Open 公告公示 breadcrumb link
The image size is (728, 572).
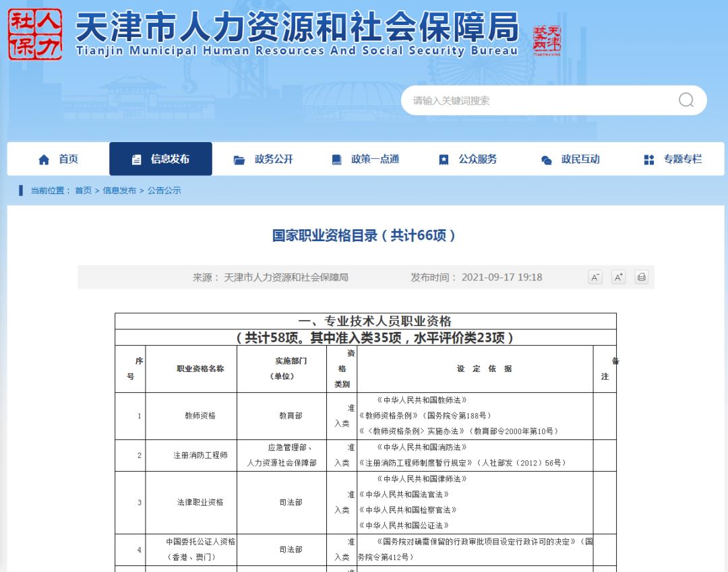[x=164, y=191]
